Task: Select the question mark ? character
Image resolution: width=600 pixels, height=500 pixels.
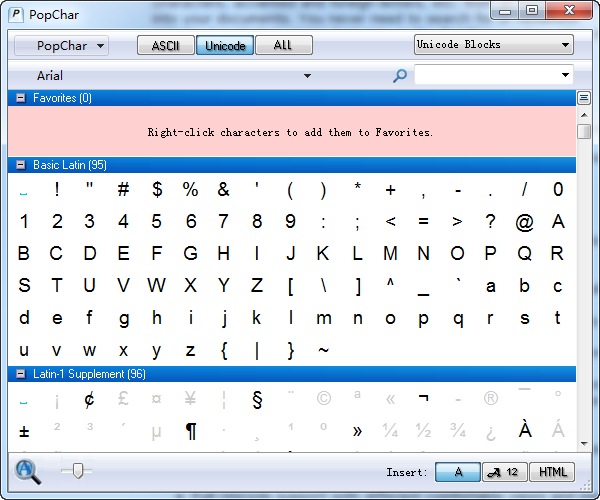Action: pos(491,221)
